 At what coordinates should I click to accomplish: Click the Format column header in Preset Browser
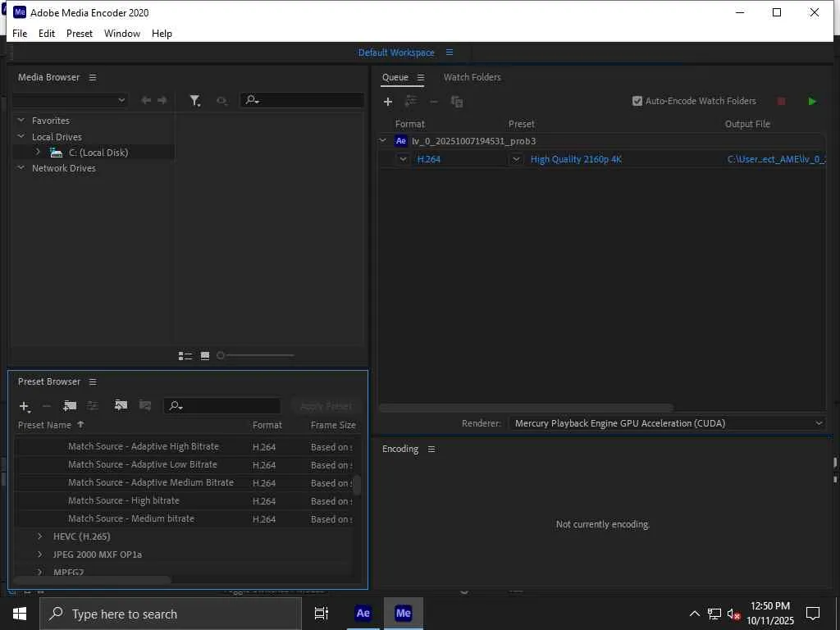[x=267, y=426]
